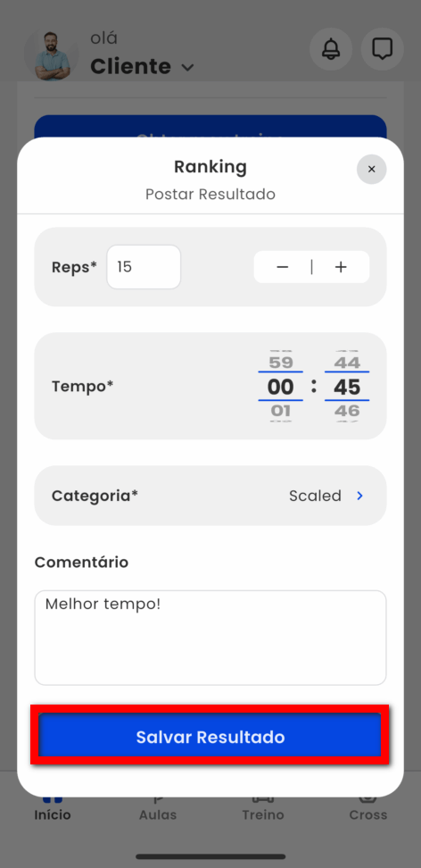
Task: Close the Ranking dialog with the X
Action: [372, 170]
